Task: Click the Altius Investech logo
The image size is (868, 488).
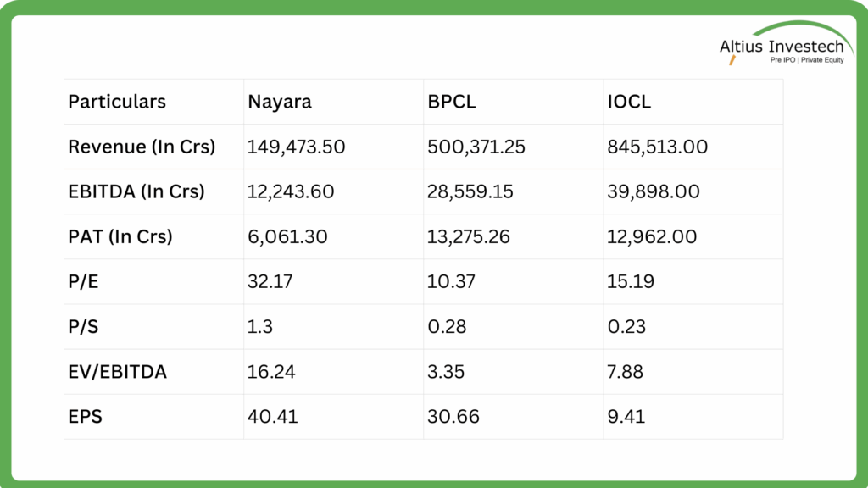Action: pyautogui.click(x=781, y=46)
